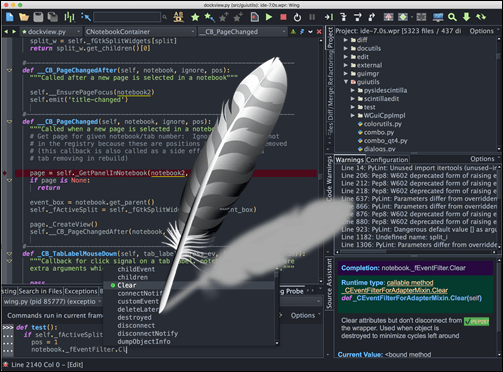Open the Diff/Merge vertical tab
Viewport: 503px width, 372px height.
(x=330, y=104)
